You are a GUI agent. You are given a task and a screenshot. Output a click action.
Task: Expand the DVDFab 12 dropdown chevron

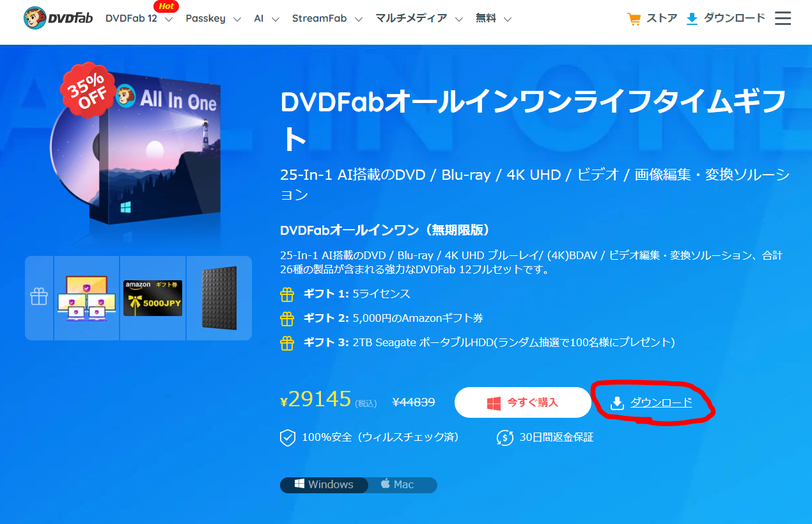tap(169, 19)
